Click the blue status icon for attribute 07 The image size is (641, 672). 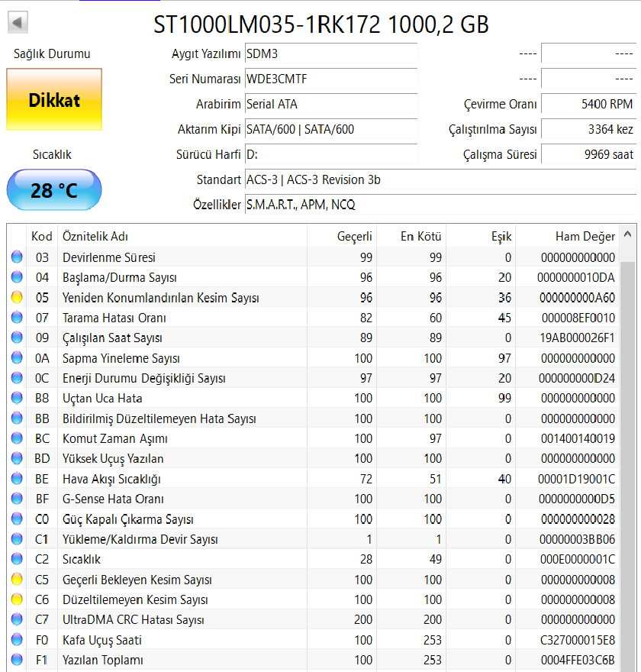17,318
